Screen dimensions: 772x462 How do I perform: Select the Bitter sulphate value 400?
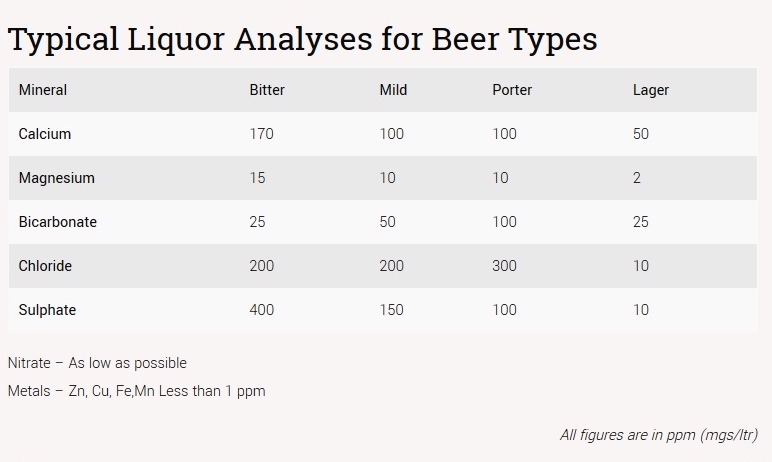point(261,310)
